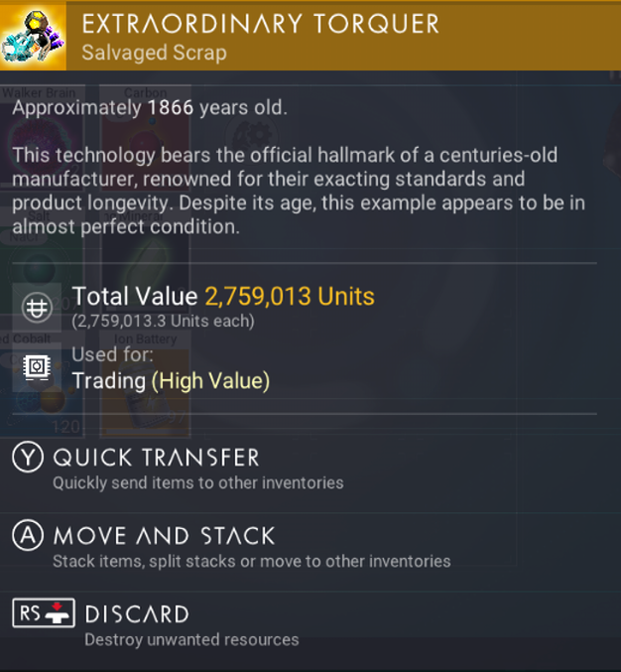Screen dimensions: 621x672
Task: Click the Units currency icon
Action: [x=37, y=308]
